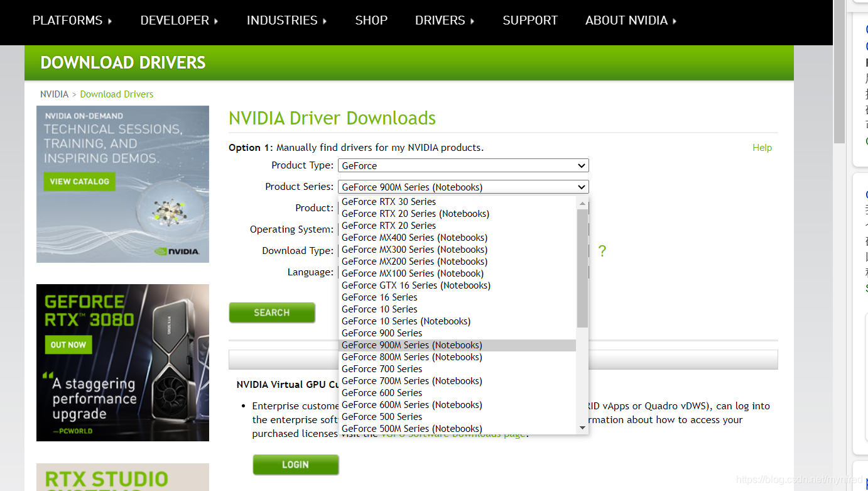Select GeForce MX100 Series (Notebook) option
This screenshot has width=868, height=491.
pyautogui.click(x=457, y=273)
